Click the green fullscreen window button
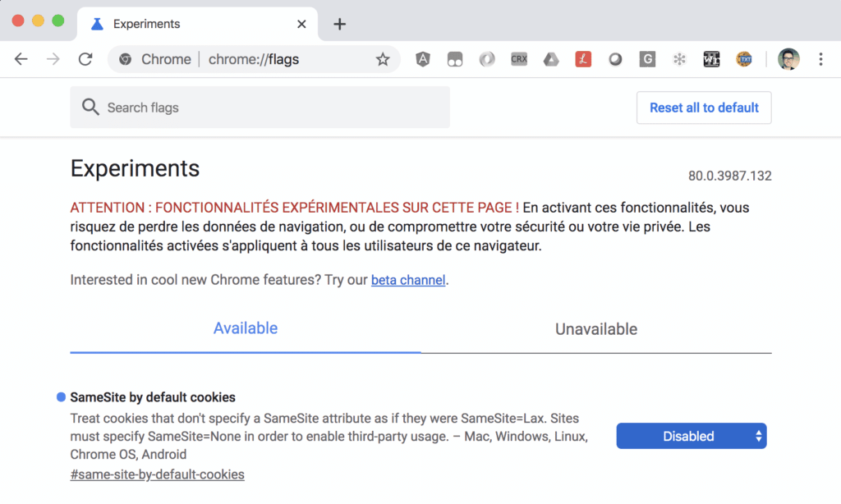Screen dimensions: 841x504 point(58,21)
